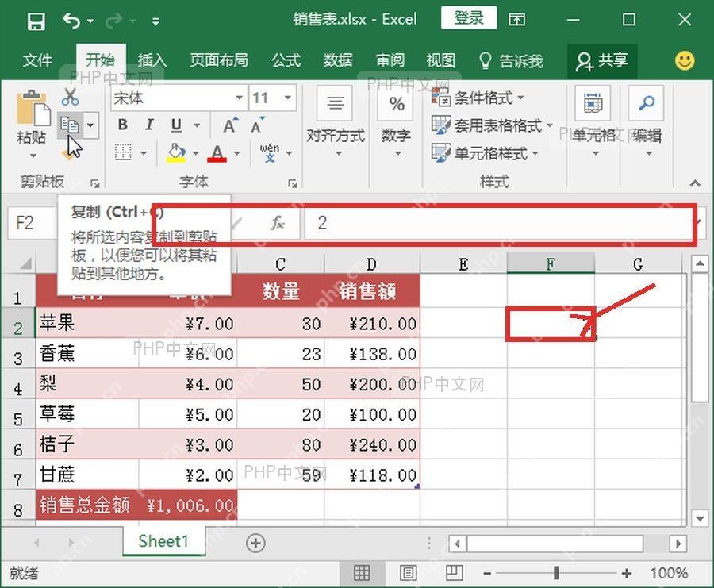The image size is (714, 588).
Task: Open 套用表格格式 format as table
Action: pos(492,125)
